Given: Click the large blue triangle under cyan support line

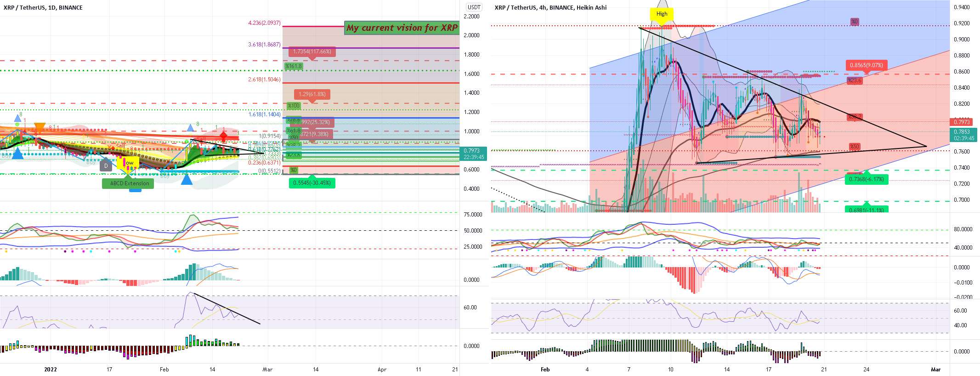Looking at the screenshot, I should tap(187, 179).
